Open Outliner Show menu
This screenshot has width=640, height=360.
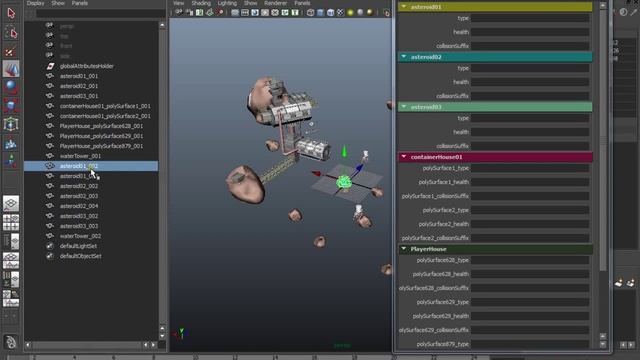[x=58, y=3]
